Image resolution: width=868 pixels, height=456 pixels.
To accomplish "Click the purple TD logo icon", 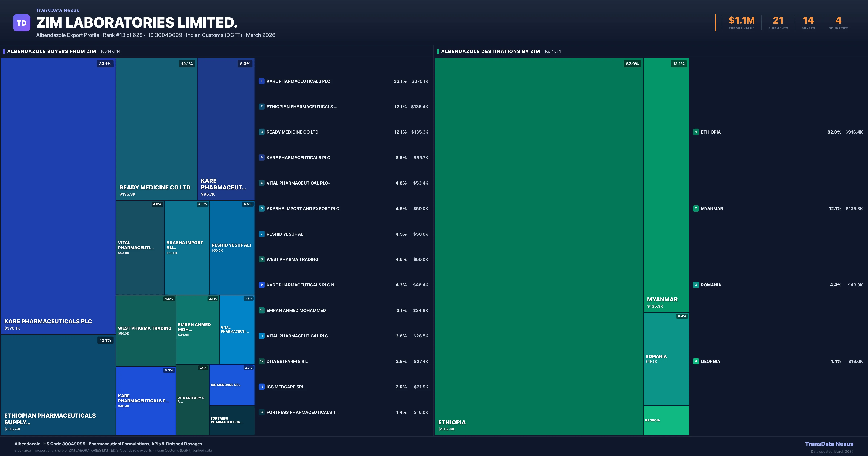I will tap(22, 23).
